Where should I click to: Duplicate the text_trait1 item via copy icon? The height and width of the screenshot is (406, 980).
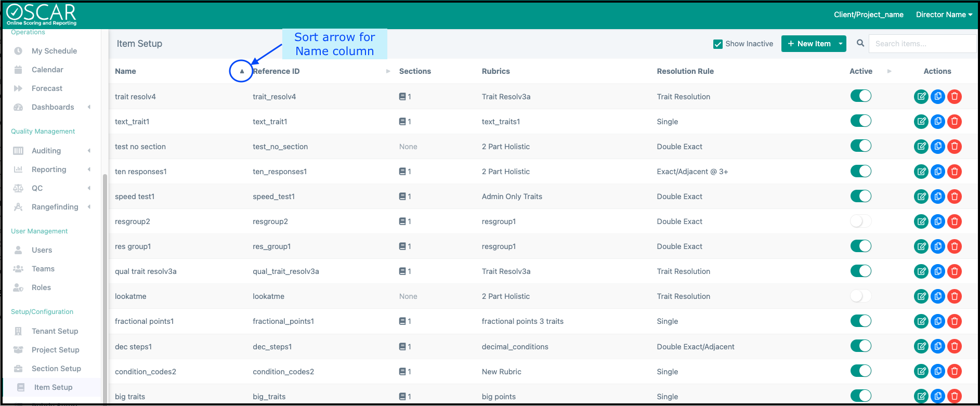937,122
